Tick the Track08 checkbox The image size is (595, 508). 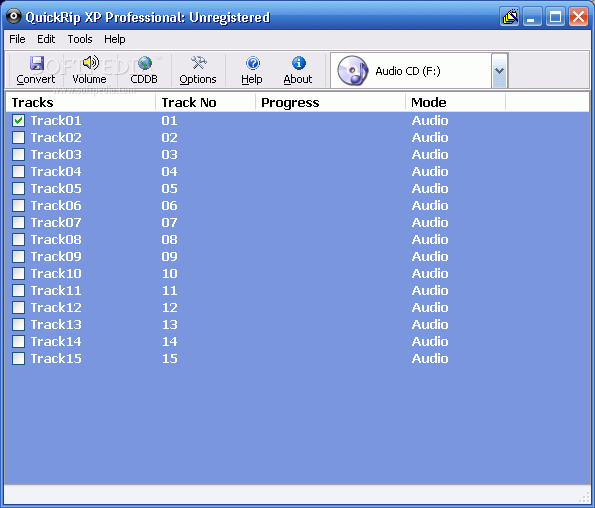coord(18,239)
